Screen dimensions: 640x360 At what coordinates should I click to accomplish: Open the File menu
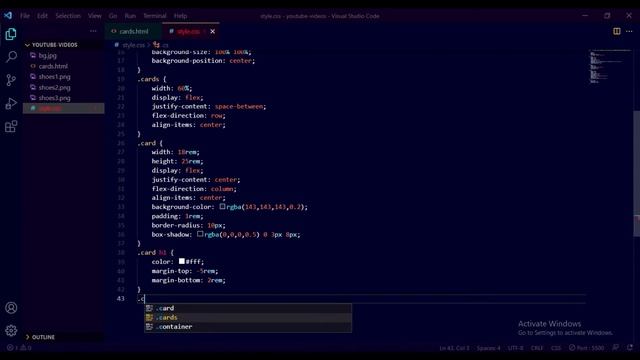25,16
